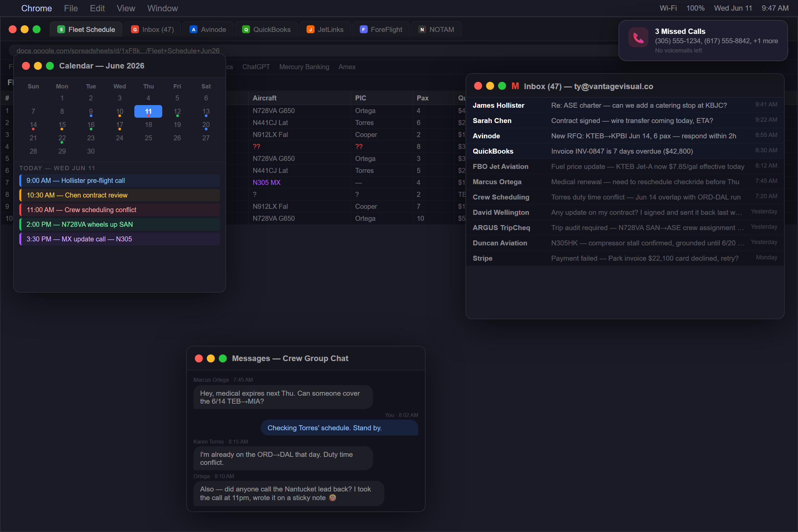Click the Wi-Fi status in menu bar
The width and height of the screenshot is (798, 532).
coord(668,8)
